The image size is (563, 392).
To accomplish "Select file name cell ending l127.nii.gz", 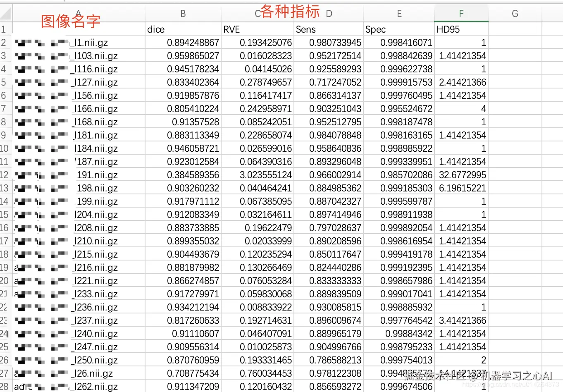I will point(79,82).
